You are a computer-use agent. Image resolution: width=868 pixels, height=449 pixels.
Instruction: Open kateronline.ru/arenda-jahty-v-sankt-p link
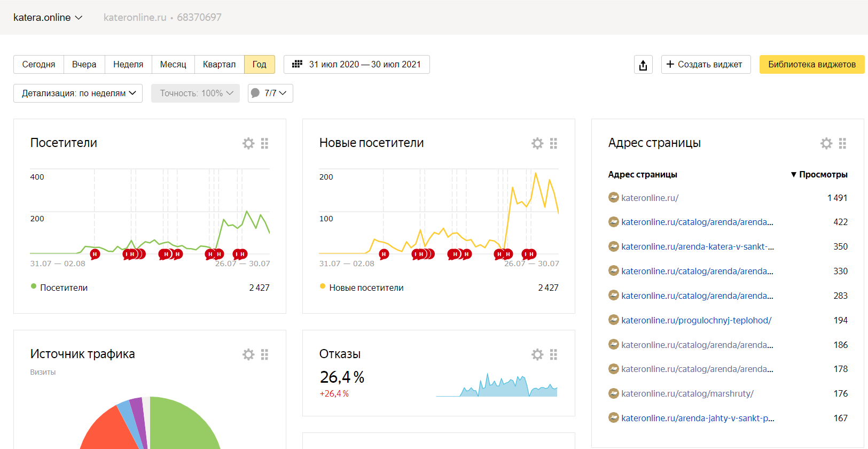tap(698, 418)
